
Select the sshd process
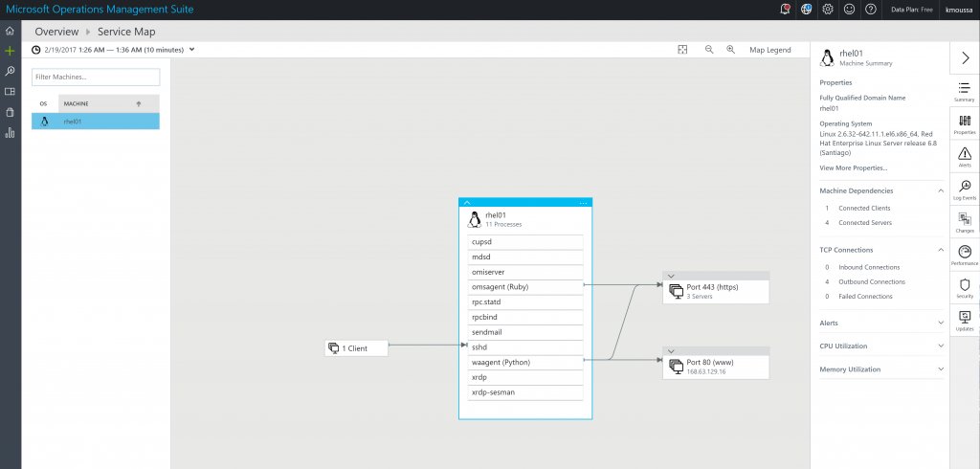coord(525,347)
